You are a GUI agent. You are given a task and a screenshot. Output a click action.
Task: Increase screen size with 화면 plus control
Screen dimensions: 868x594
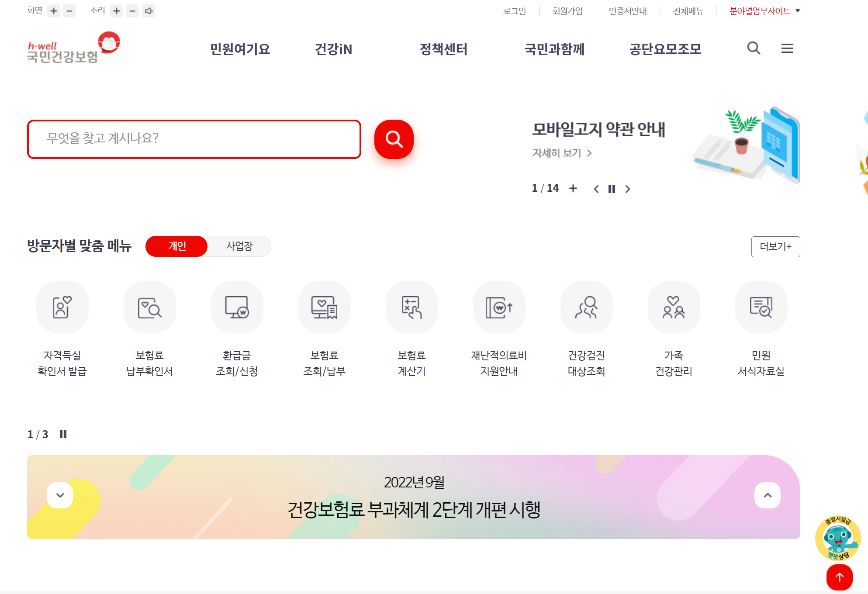54,11
